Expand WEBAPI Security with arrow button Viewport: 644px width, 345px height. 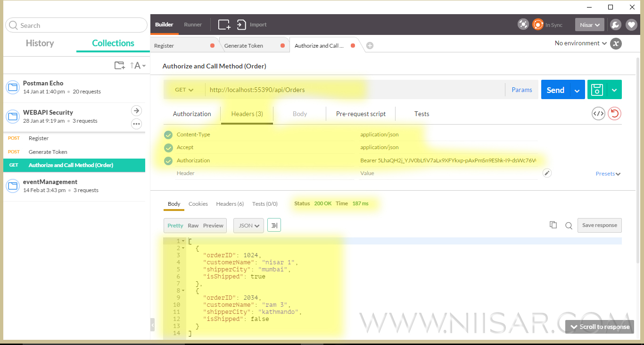tap(136, 110)
